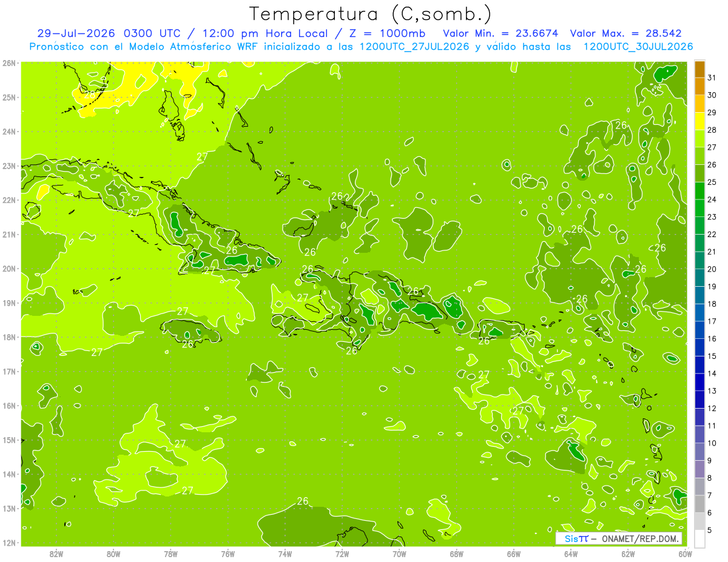Click the latitude axis label '19N'
728x562 pixels.
pos(9,303)
